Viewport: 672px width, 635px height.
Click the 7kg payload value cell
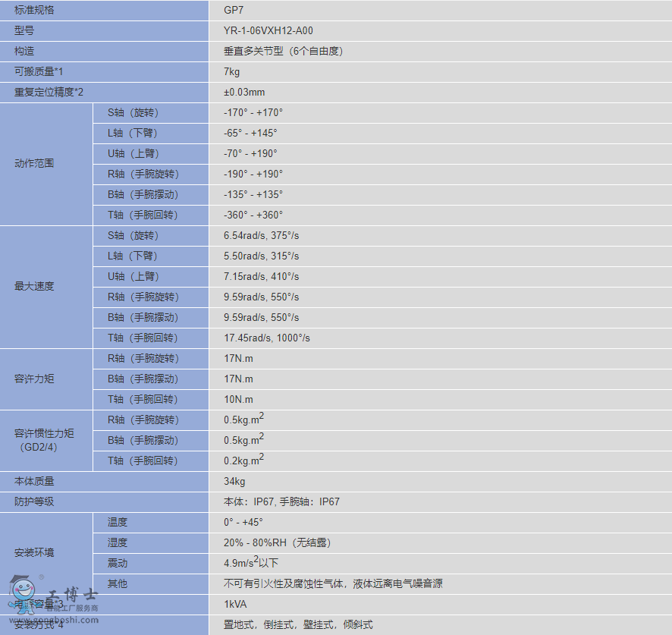tap(232, 72)
